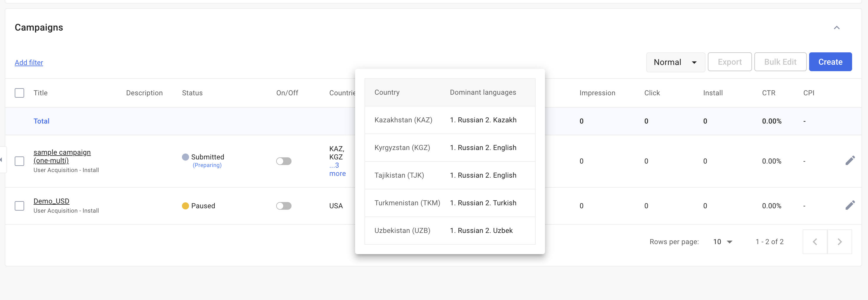Click the Add filter link
This screenshot has width=868, height=300.
(x=29, y=63)
